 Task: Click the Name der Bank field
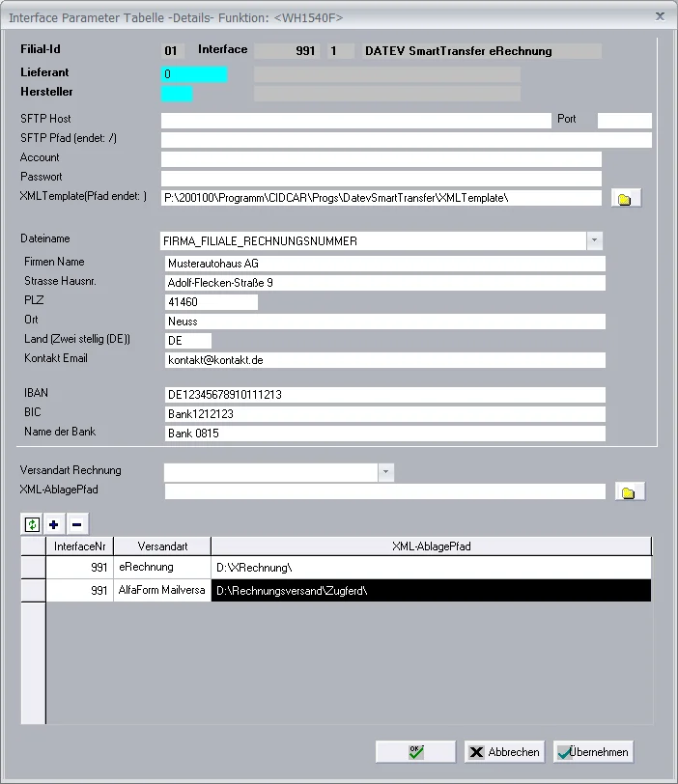point(385,433)
